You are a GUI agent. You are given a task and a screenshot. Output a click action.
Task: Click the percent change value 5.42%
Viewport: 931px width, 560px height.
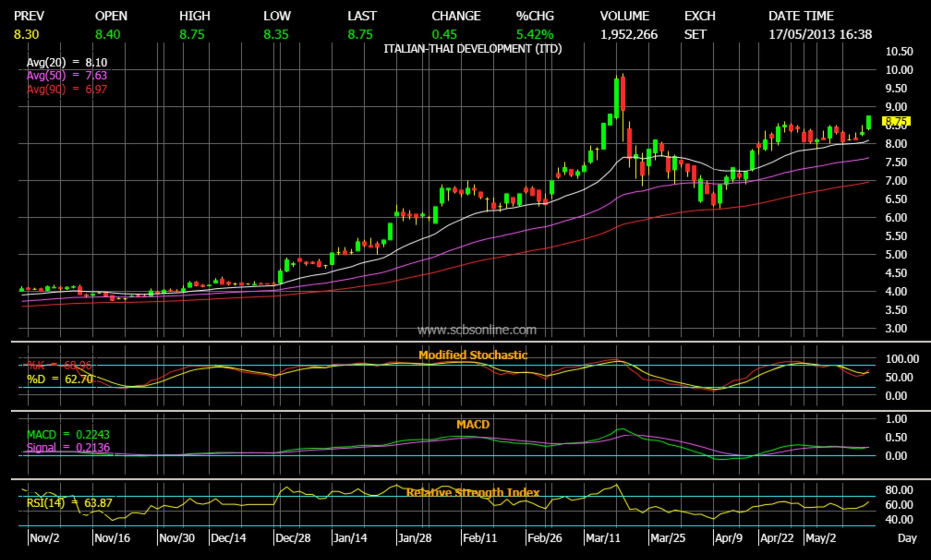point(535,34)
